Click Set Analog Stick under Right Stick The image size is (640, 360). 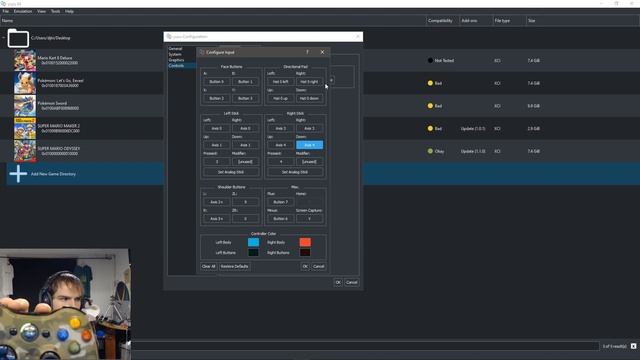[x=295, y=172]
